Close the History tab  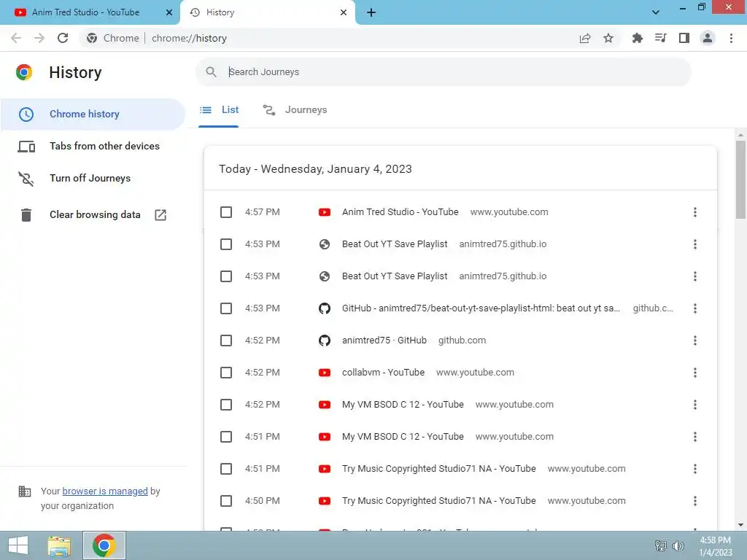click(344, 12)
